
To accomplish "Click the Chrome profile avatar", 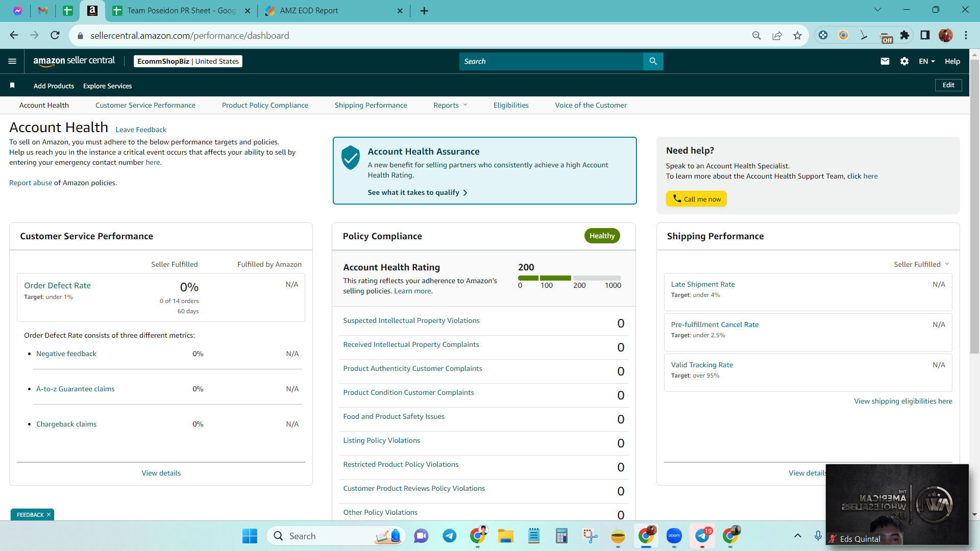I will 945,35.
